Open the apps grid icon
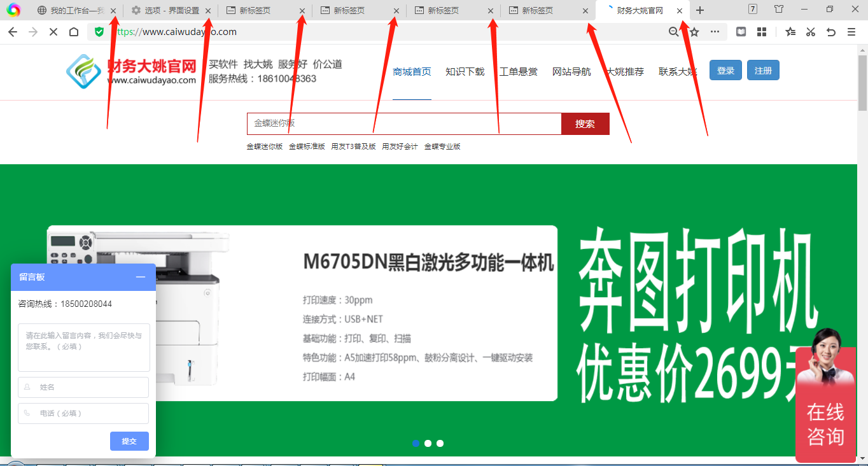This screenshot has height=466, width=868. 762,32
